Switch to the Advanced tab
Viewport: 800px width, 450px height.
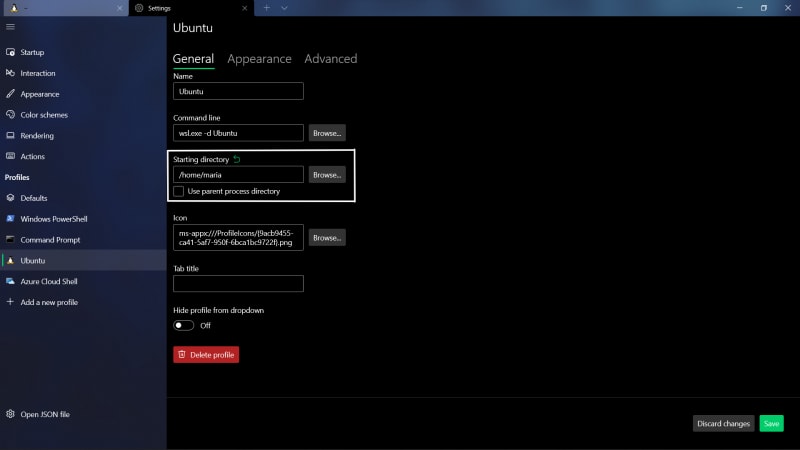tap(331, 59)
